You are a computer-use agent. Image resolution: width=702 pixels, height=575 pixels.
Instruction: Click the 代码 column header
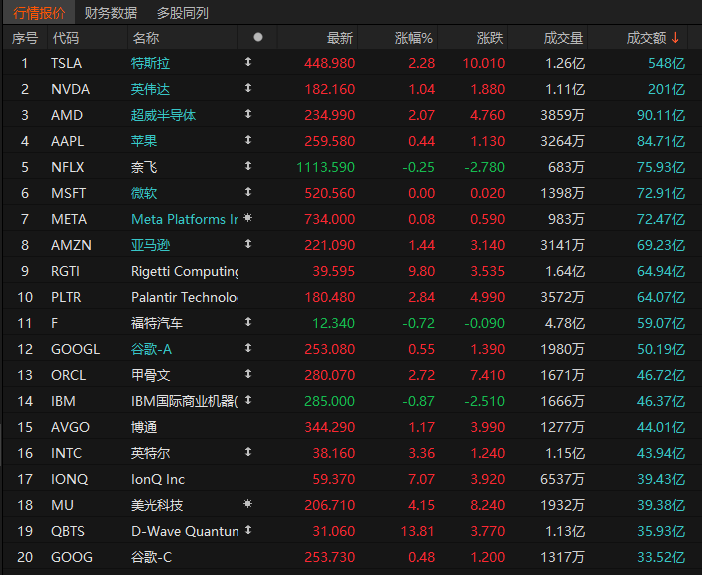(x=66, y=38)
